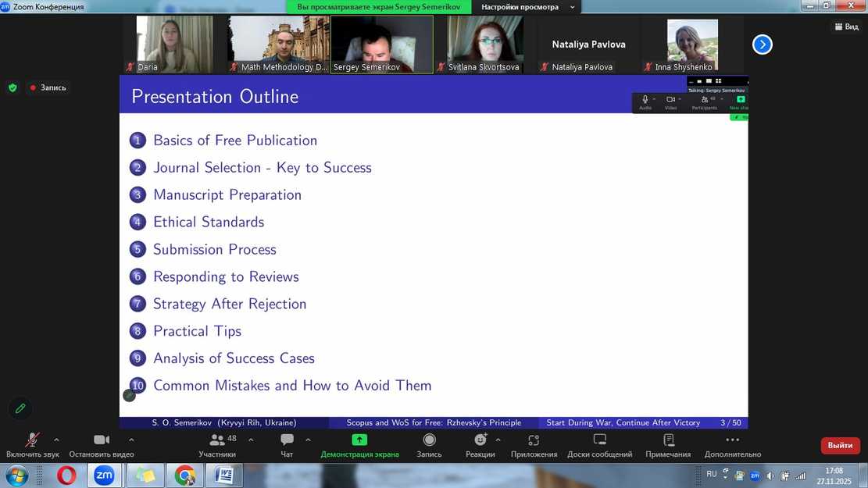Expand audio options arrow beside microphone
Viewport: 868px width, 488px height.
pyautogui.click(x=56, y=440)
